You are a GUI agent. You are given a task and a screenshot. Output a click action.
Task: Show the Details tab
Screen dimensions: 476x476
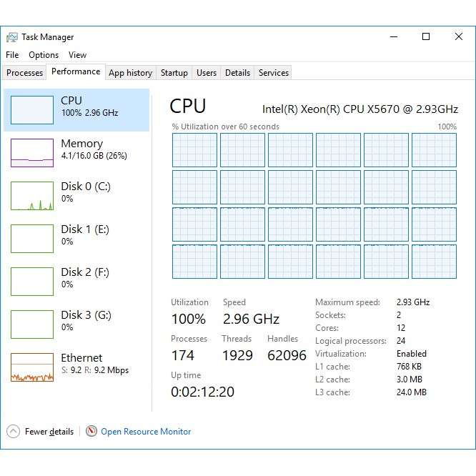pos(237,73)
